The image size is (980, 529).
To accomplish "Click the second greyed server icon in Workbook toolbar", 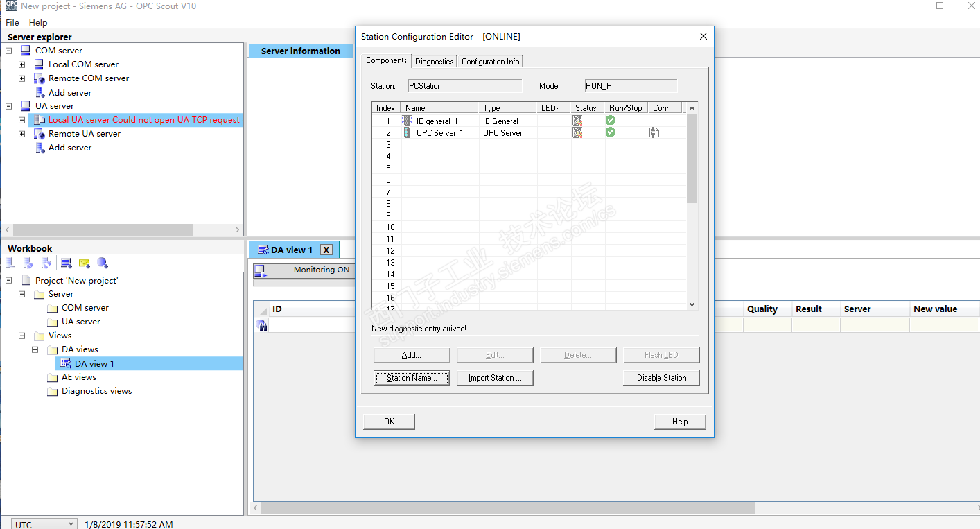I will (x=28, y=263).
